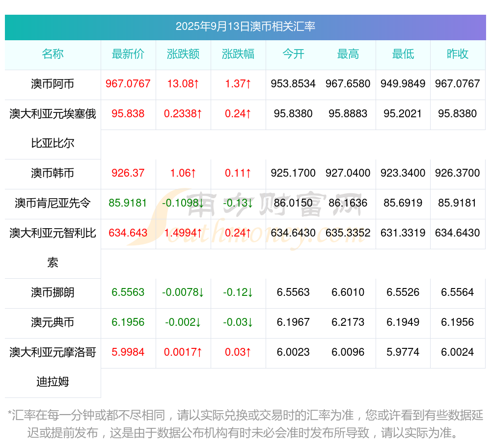This screenshot has width=491, height=448.
Task: Click change amount -0.0078↓
Action: (183, 292)
